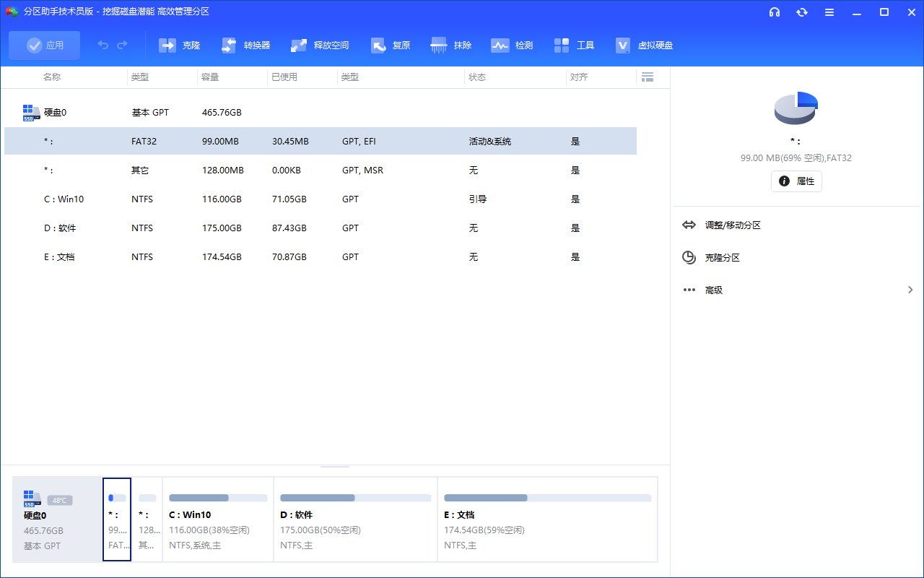Click the splitter handle above disk map

(x=335, y=467)
